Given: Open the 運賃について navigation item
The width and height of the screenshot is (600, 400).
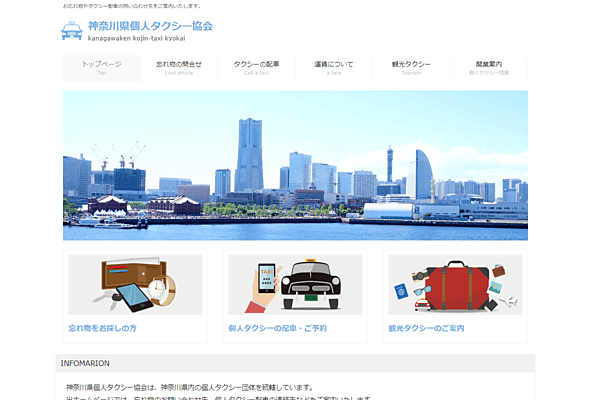Looking at the screenshot, I should pyautogui.click(x=334, y=67).
